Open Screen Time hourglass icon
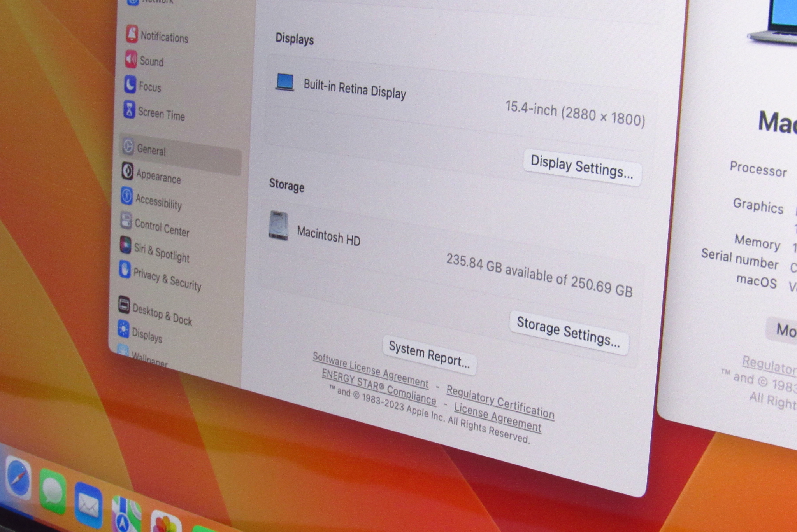The image size is (797, 532). tap(129, 109)
